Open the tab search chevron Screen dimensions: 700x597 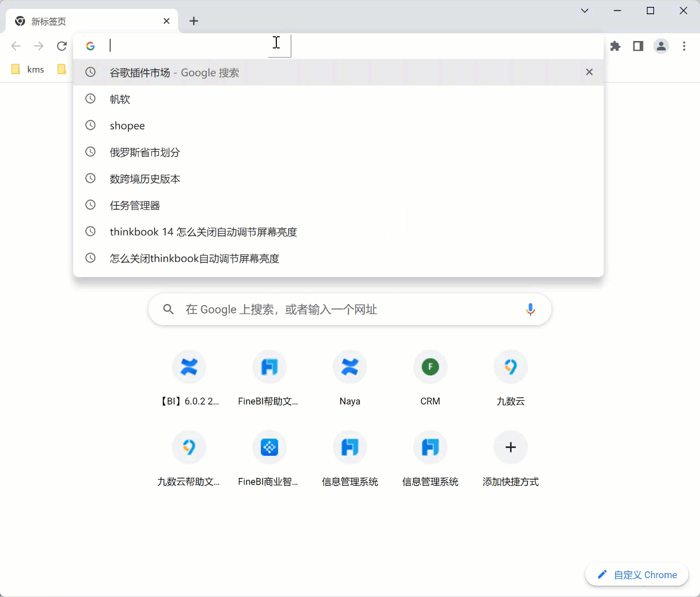click(x=584, y=11)
